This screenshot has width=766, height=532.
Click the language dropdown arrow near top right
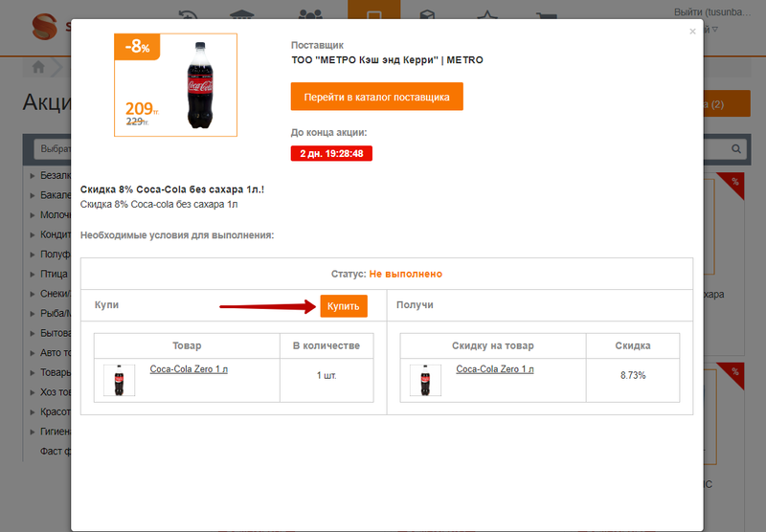point(715,30)
